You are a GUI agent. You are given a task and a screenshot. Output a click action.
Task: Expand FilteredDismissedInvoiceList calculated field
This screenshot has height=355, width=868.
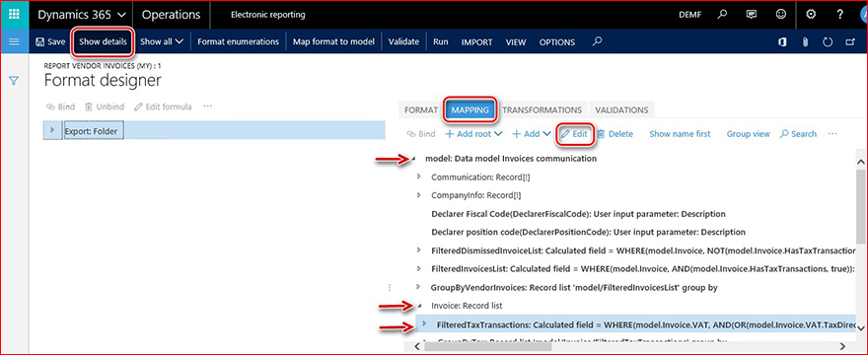point(419,250)
